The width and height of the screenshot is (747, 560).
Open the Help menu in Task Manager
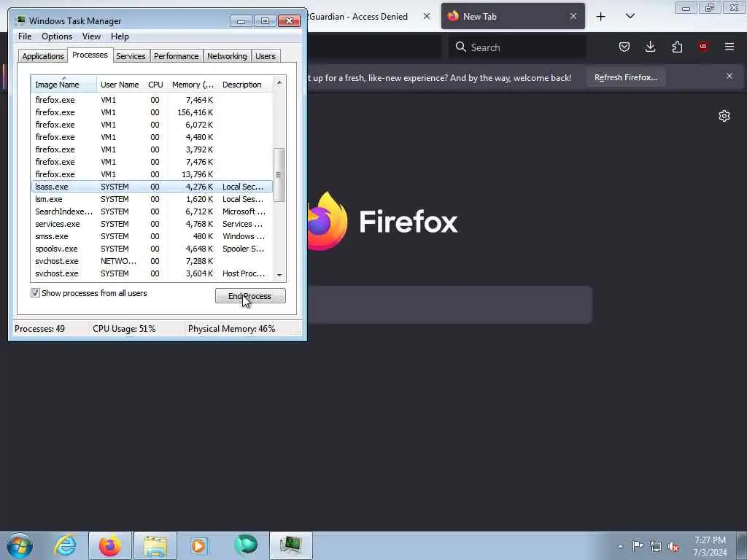[120, 36]
